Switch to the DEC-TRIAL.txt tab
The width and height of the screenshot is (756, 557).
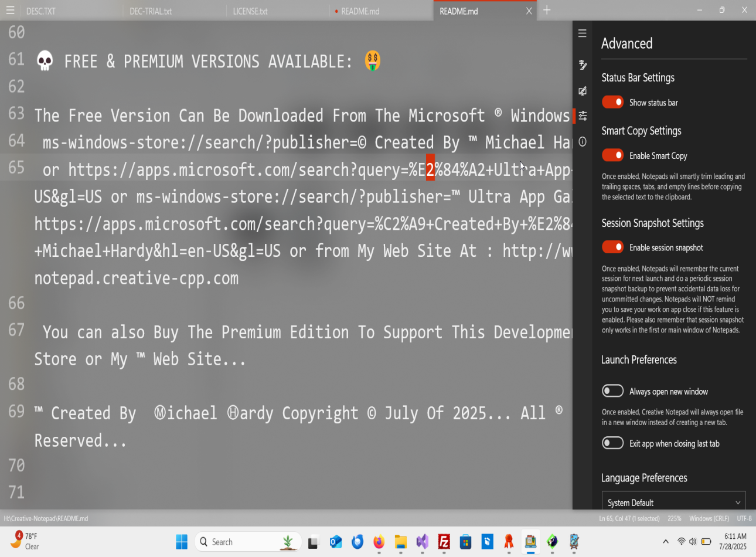[x=175, y=11]
